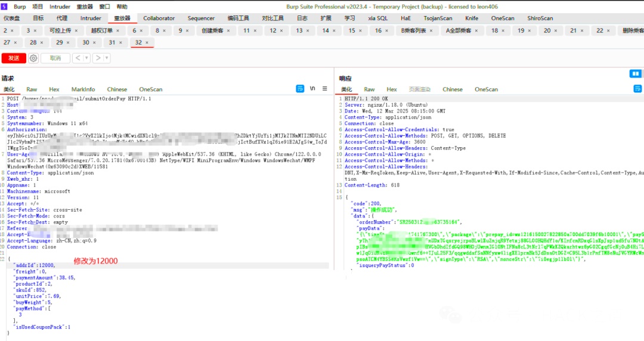The height and width of the screenshot is (341, 644).
Task: Switch the split layout icon above response
Action: [636, 73]
